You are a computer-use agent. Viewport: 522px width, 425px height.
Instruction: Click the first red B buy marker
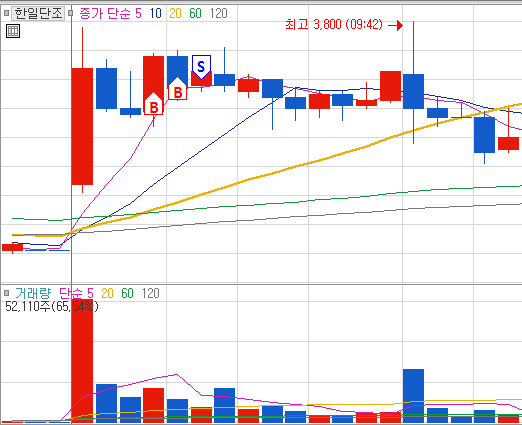[x=154, y=104]
